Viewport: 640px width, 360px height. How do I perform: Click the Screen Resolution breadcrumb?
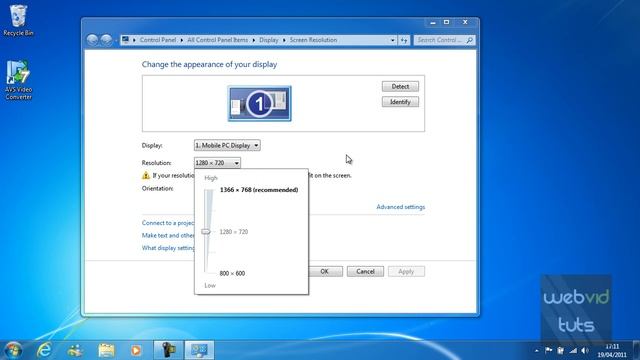point(313,40)
